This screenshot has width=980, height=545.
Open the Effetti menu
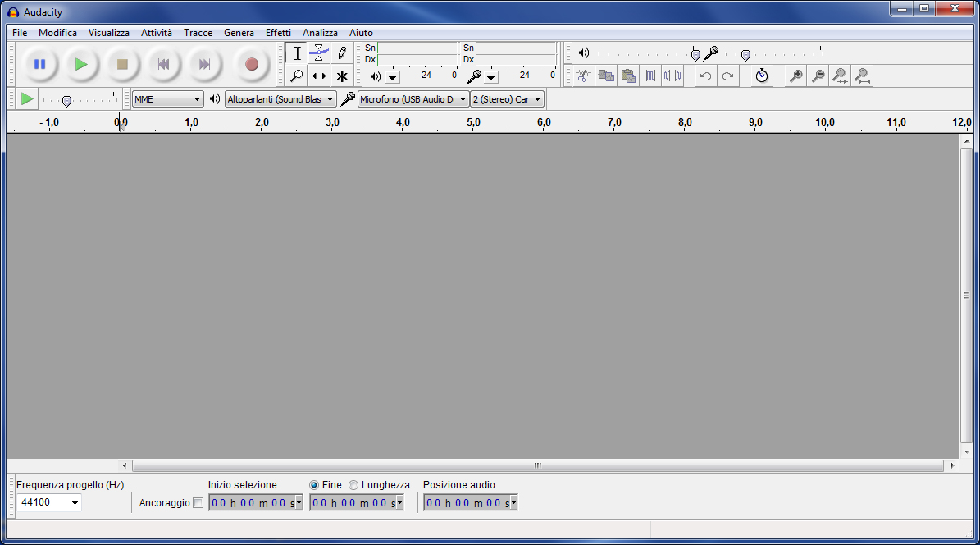[x=278, y=33]
